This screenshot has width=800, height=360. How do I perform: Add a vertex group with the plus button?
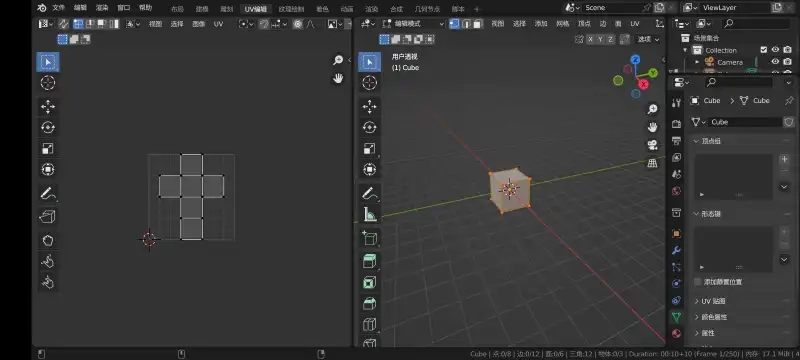(784, 159)
